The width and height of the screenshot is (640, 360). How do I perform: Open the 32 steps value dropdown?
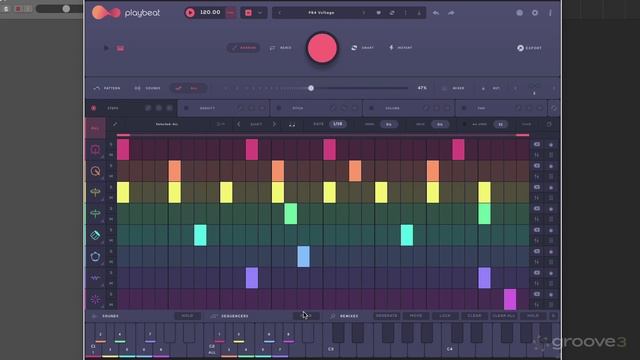pos(501,124)
